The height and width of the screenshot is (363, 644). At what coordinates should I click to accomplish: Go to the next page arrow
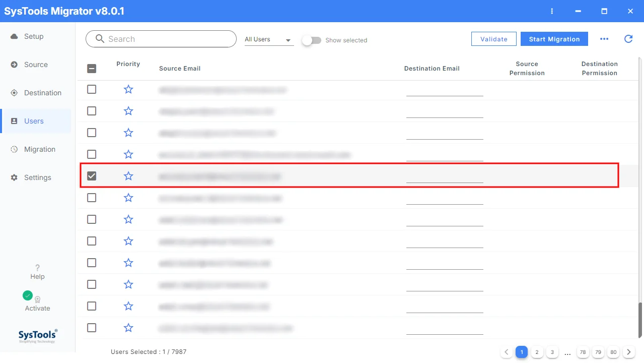[628, 352]
